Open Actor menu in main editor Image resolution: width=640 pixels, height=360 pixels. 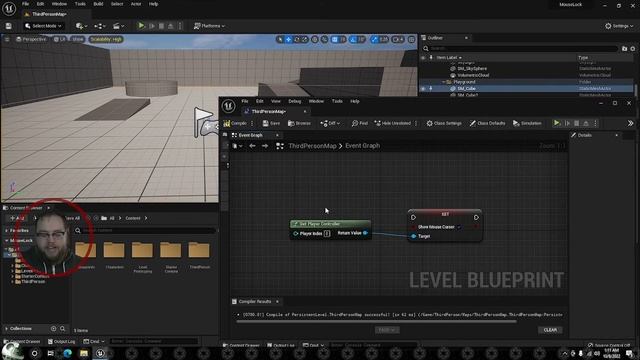[136, 4]
